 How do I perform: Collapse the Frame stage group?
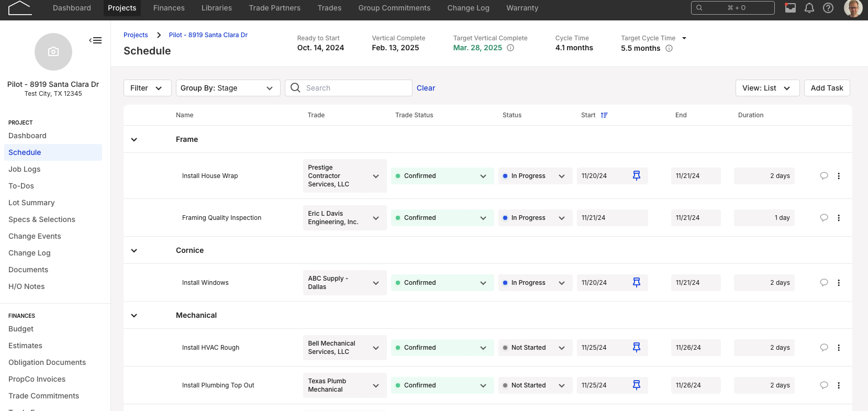coord(134,140)
